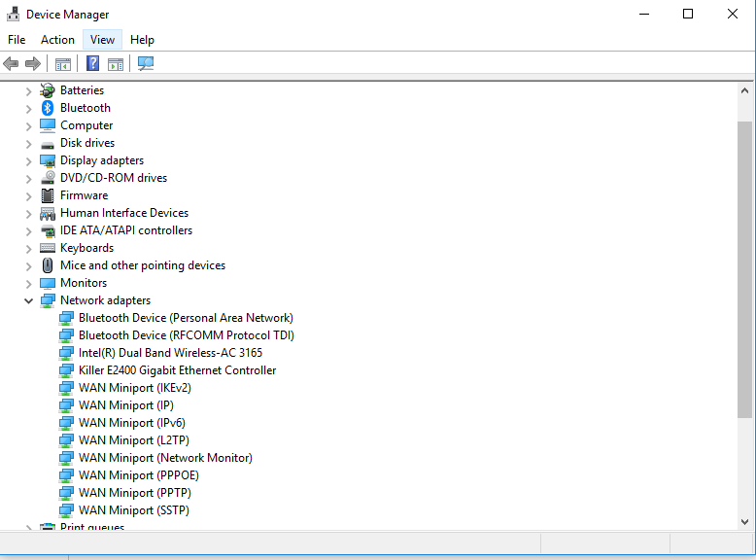Open the File menu
756x560 pixels.
click(17, 40)
